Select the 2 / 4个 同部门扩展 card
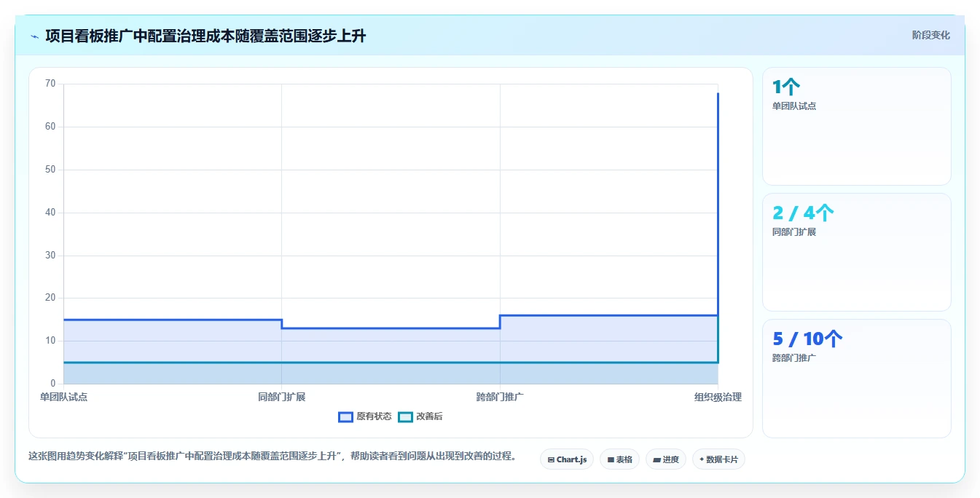 [857, 252]
